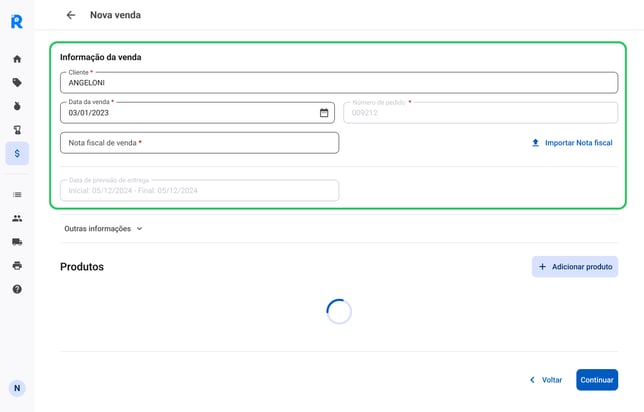
Task: Open the tag icon in sidebar
Action: pyautogui.click(x=17, y=83)
